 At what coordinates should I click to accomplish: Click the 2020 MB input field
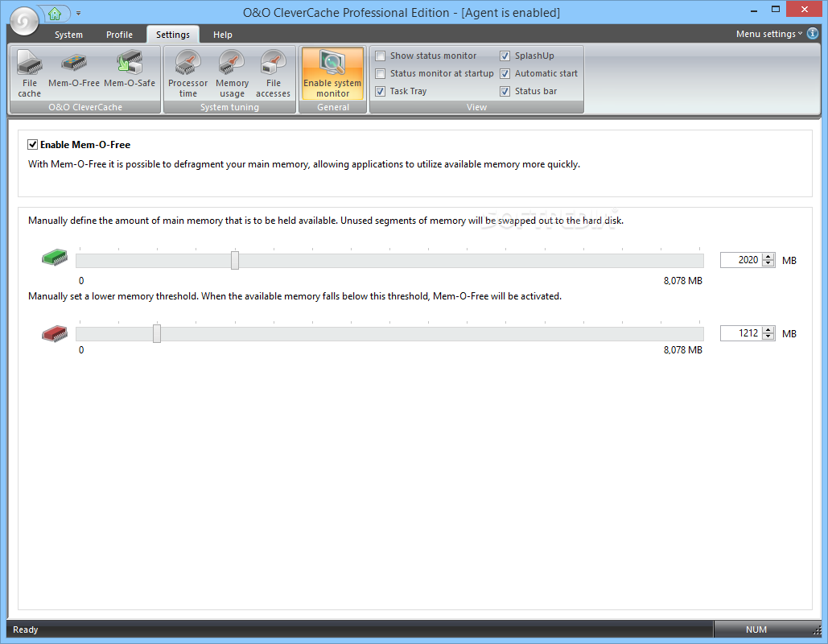pyautogui.click(x=741, y=260)
